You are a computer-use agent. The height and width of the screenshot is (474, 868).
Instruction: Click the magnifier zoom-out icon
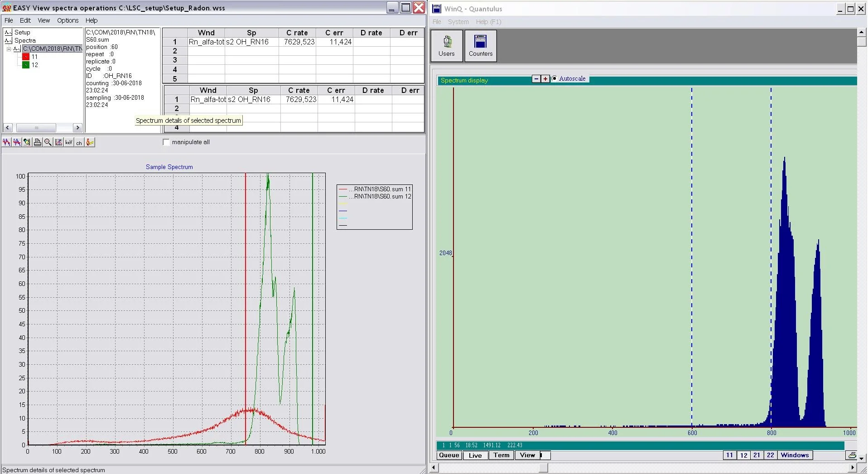point(48,142)
